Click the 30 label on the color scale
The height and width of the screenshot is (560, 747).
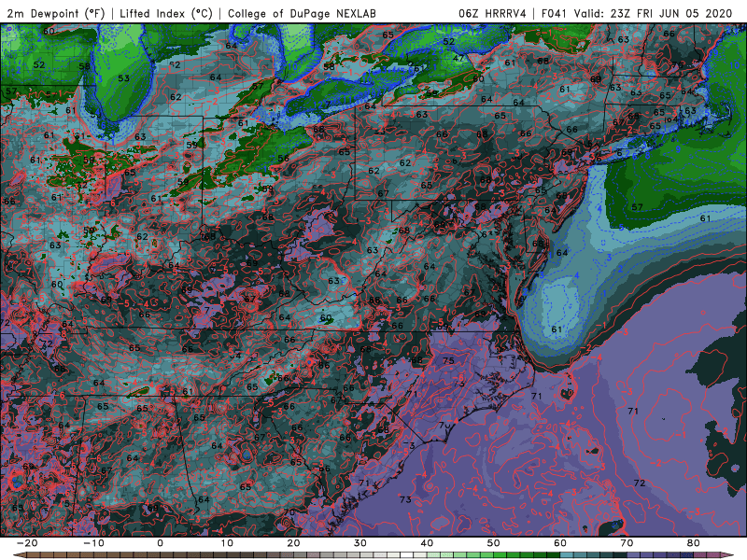360,543
